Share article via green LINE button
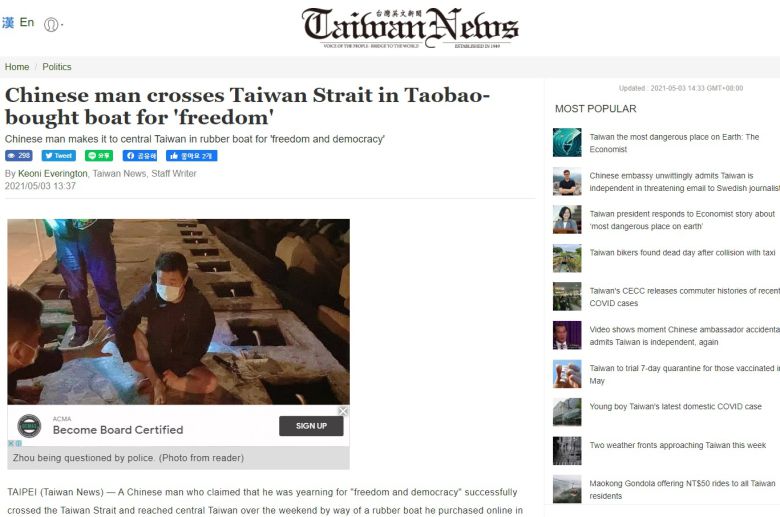Screen dimensions: 780x517 (99, 156)
